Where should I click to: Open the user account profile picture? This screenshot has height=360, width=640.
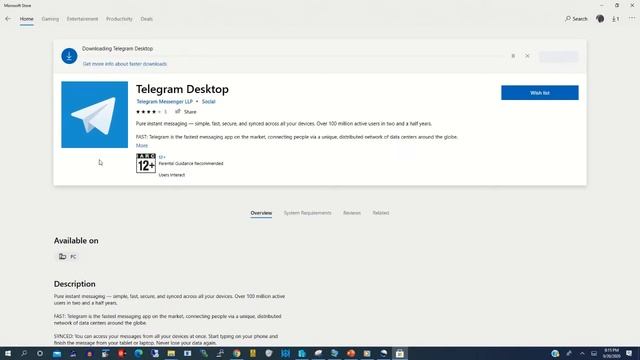coord(600,19)
